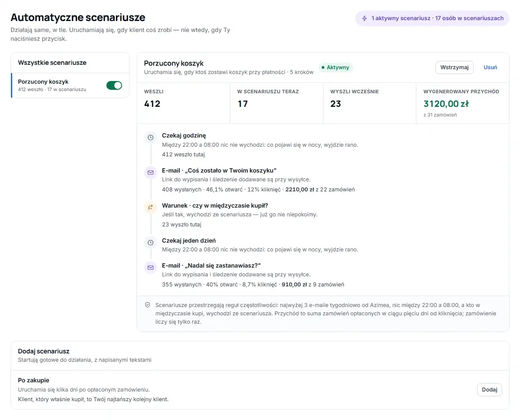Click the "Aktywny" status badge
The width and height of the screenshot is (520, 420).
click(x=336, y=67)
